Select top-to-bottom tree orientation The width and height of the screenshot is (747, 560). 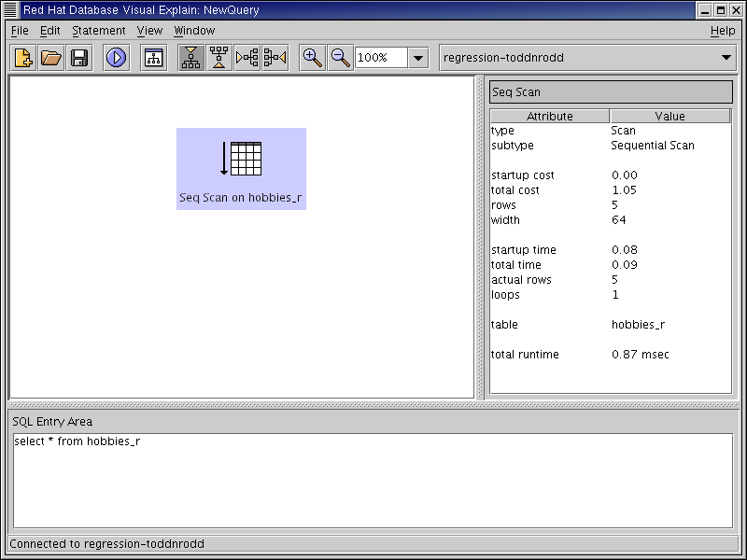point(191,58)
